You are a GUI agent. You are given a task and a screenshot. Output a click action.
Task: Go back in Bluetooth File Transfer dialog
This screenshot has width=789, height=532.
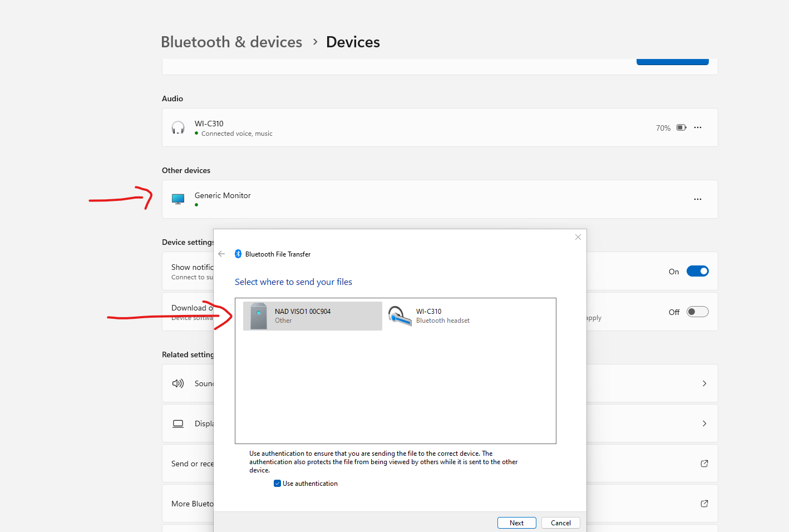tap(221, 254)
